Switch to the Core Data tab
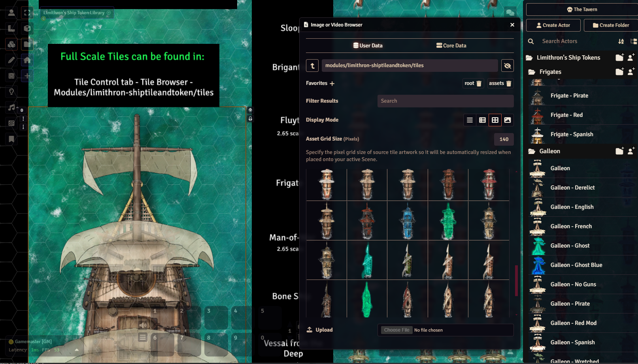This screenshot has height=364, width=638. (451, 45)
